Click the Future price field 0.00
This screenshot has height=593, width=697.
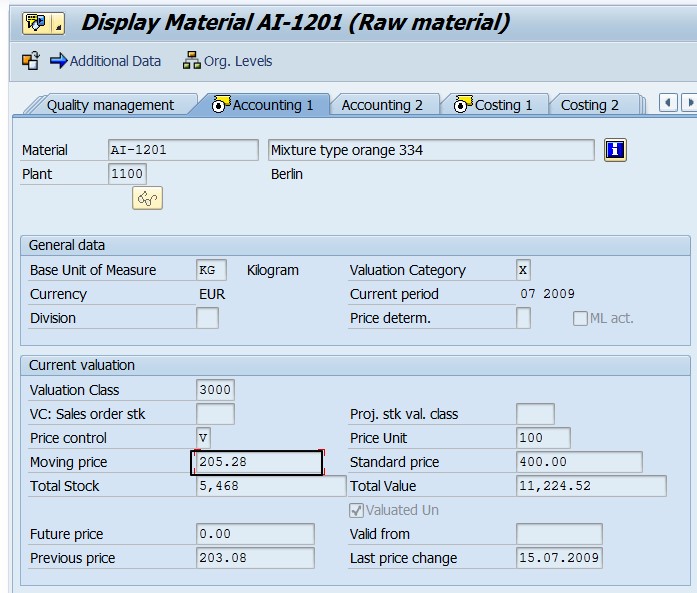(x=255, y=534)
